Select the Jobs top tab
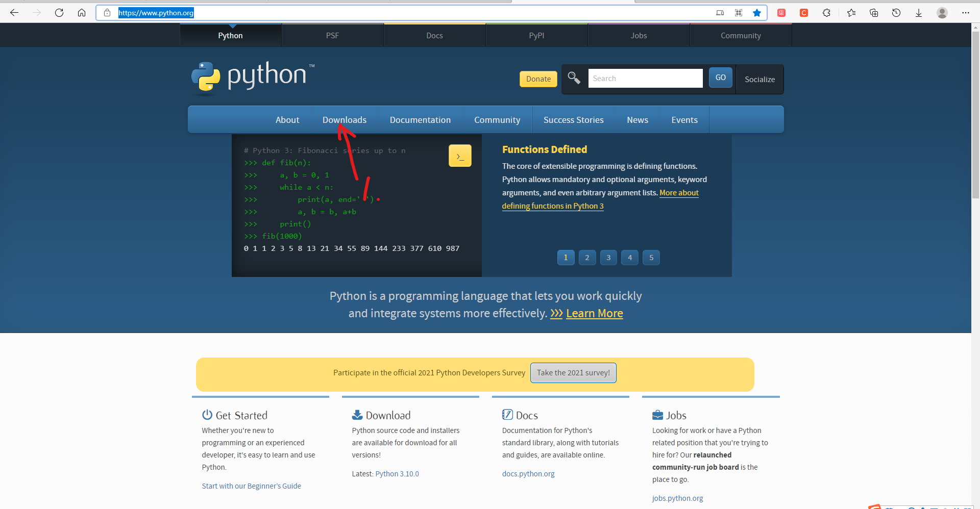 [x=639, y=35]
